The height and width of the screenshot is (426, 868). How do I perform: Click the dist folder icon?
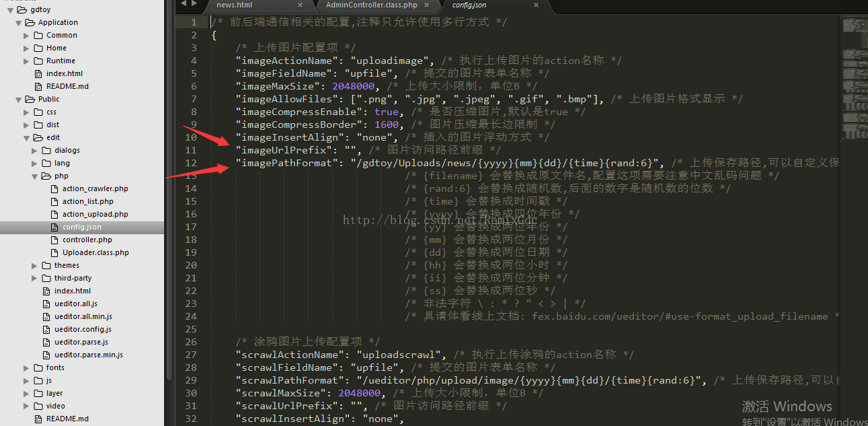click(38, 125)
